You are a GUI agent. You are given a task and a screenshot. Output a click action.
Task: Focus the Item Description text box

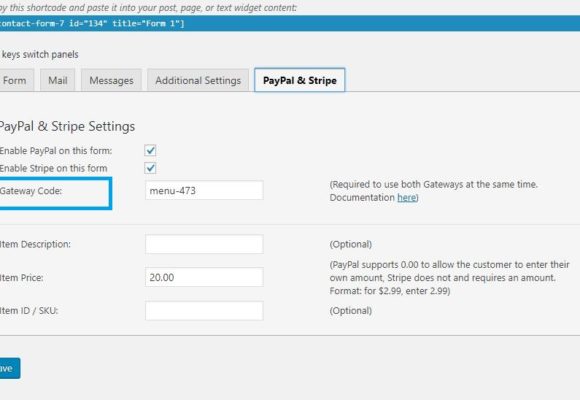pyautogui.click(x=204, y=244)
